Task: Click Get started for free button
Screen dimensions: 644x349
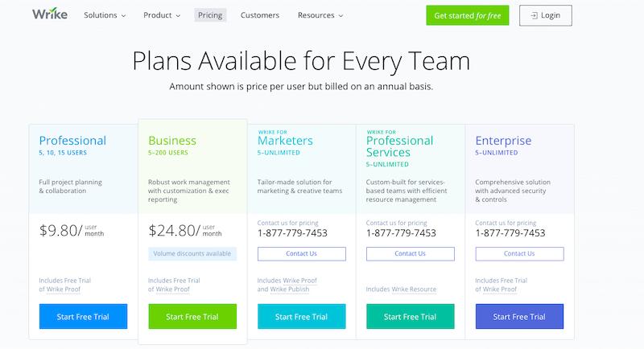Action: (468, 15)
